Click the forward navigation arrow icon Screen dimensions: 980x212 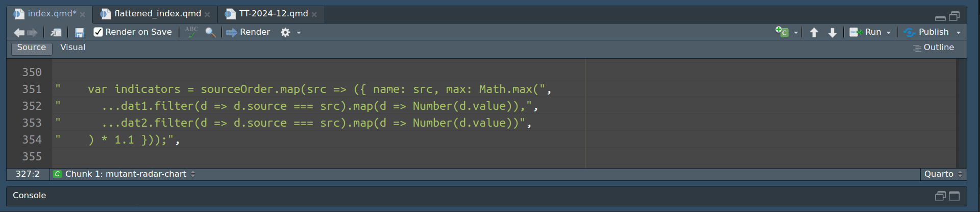pyautogui.click(x=32, y=33)
